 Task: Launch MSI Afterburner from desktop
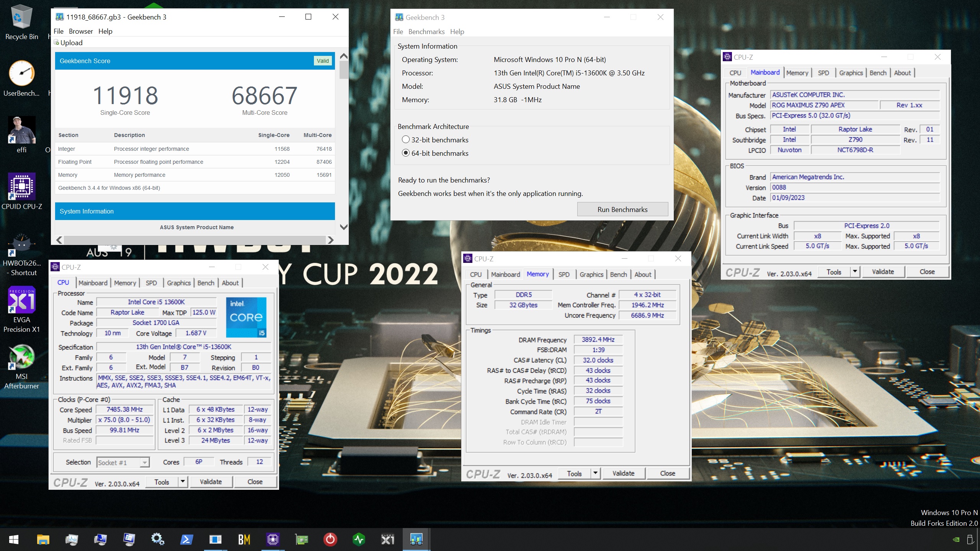point(21,367)
